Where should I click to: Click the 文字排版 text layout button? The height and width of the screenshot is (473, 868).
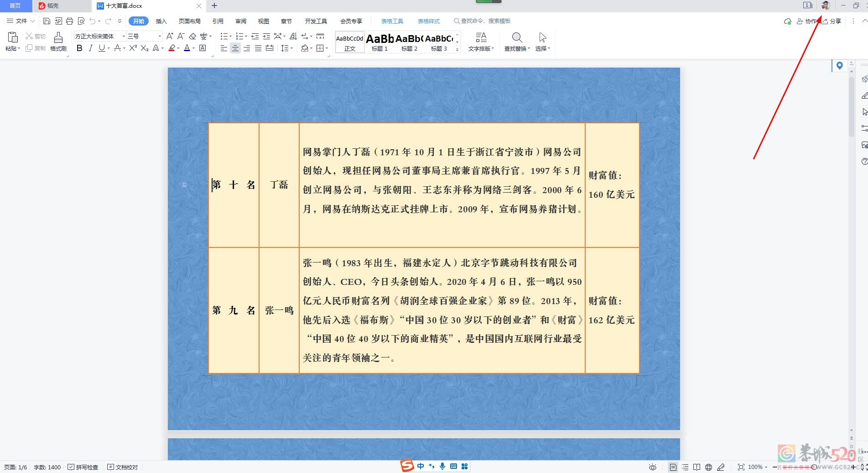481,42
